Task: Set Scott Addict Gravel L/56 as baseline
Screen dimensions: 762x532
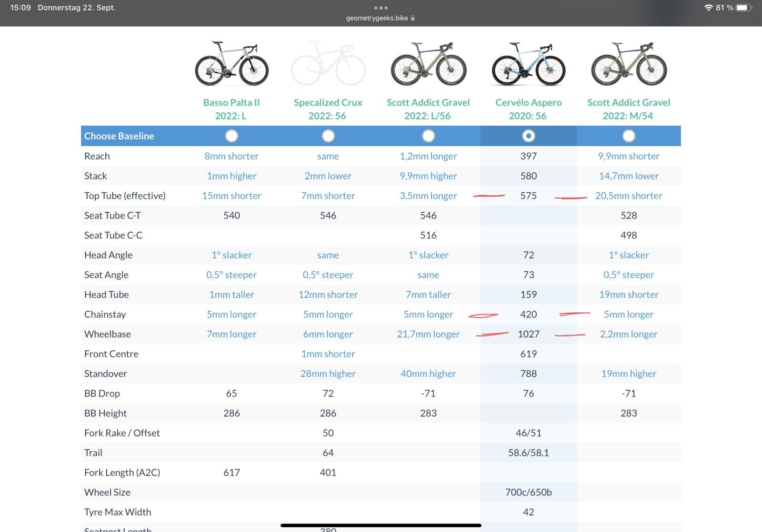Action: (428, 136)
